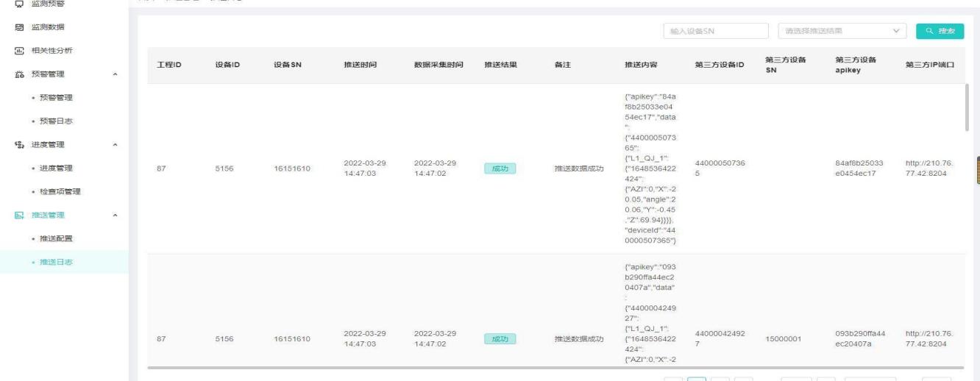Screen dimensions: 980x381
Task: Collapse the 进度管理 menu group arrow
Action: 115,145
